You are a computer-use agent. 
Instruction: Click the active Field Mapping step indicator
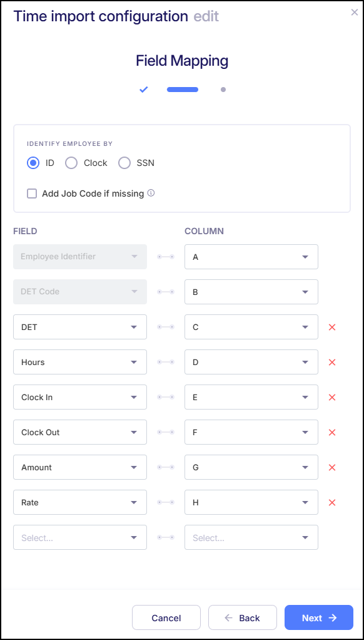click(x=182, y=89)
